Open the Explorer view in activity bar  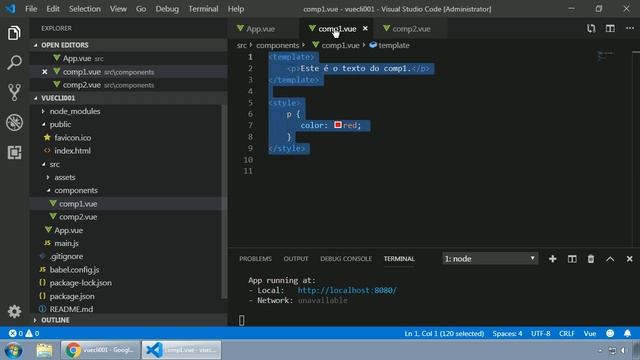point(14,33)
